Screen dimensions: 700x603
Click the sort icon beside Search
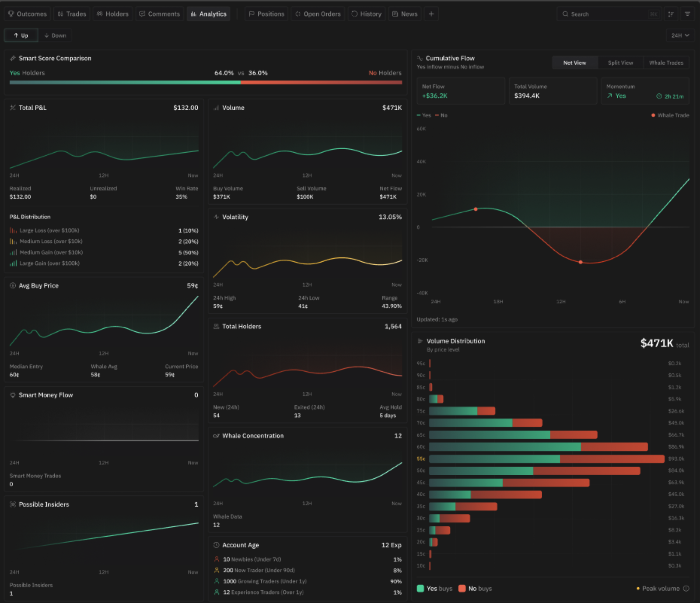coord(671,14)
